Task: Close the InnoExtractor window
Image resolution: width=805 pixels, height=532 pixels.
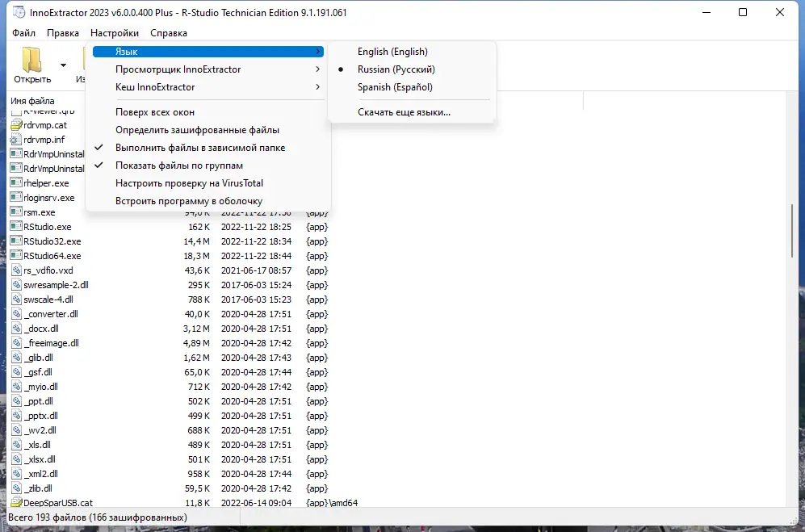Action: 780,12
